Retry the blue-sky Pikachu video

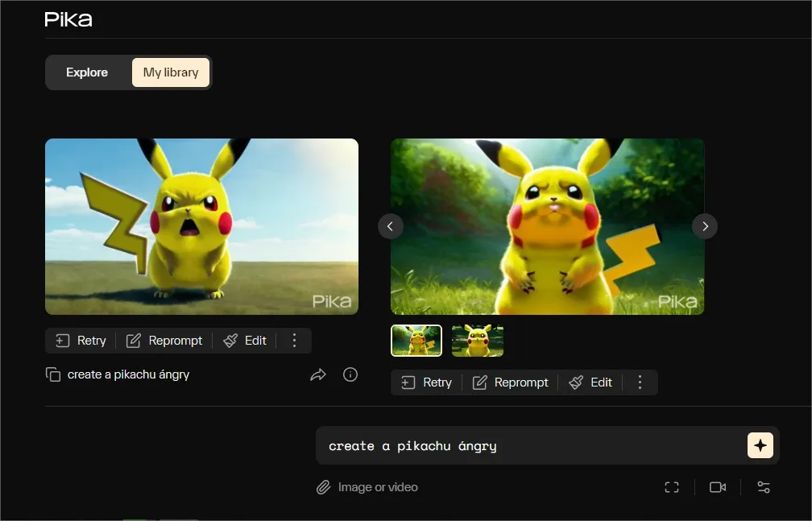point(81,341)
